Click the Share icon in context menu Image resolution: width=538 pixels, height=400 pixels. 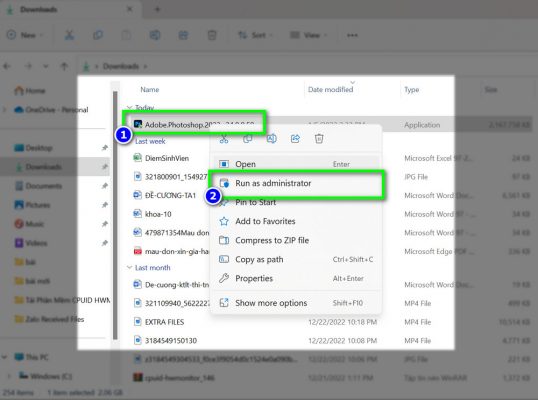(295, 139)
